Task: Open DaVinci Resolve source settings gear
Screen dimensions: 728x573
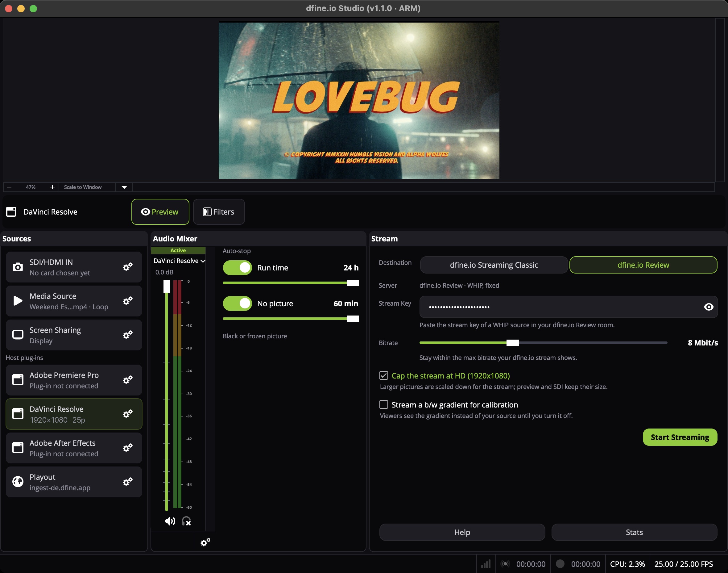Action: tap(127, 414)
